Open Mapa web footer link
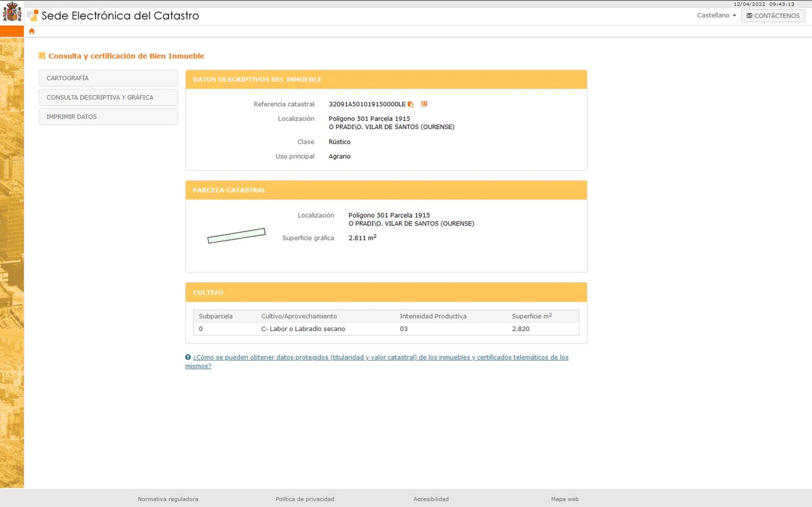The height and width of the screenshot is (507, 812). click(x=564, y=499)
